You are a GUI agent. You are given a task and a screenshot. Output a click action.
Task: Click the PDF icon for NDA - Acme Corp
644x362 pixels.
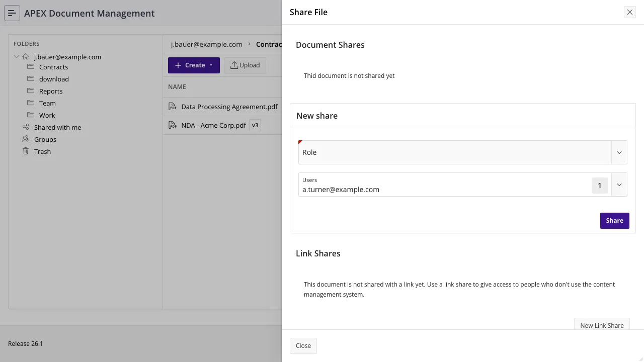tap(173, 125)
